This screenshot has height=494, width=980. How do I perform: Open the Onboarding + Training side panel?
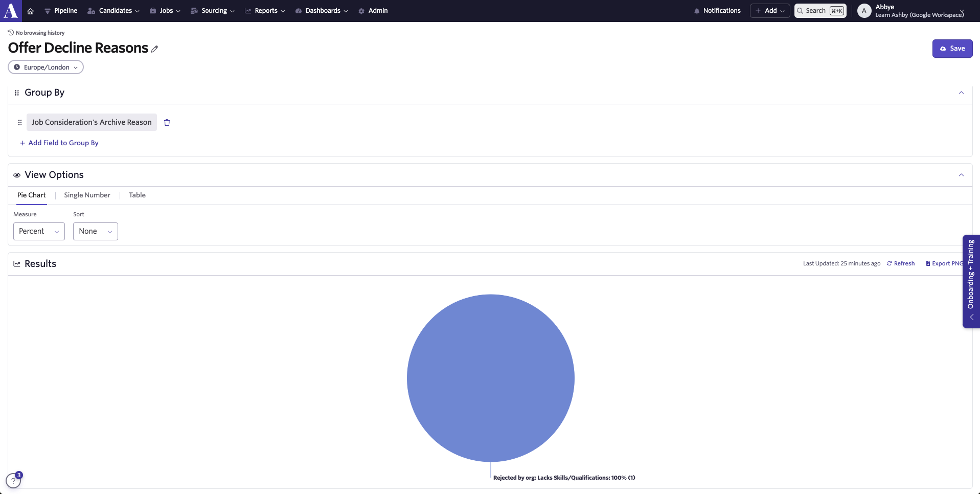click(x=971, y=281)
